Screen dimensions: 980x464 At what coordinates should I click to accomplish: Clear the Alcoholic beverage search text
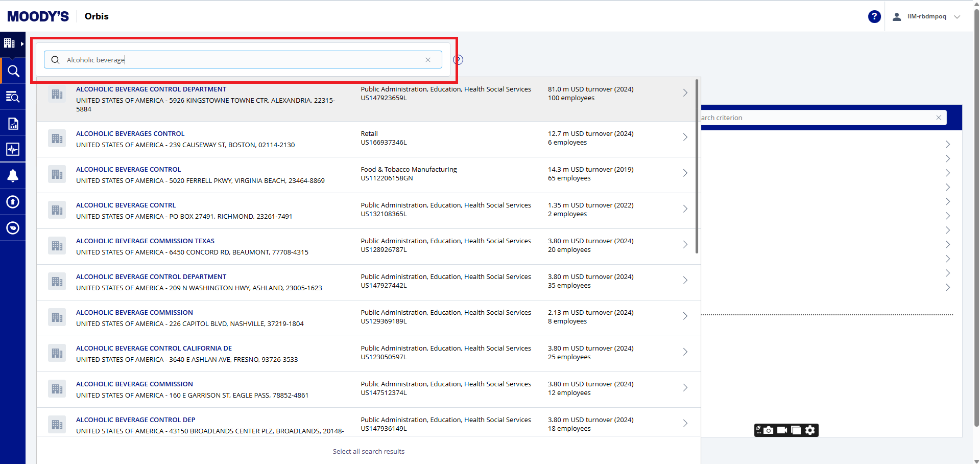(x=428, y=60)
